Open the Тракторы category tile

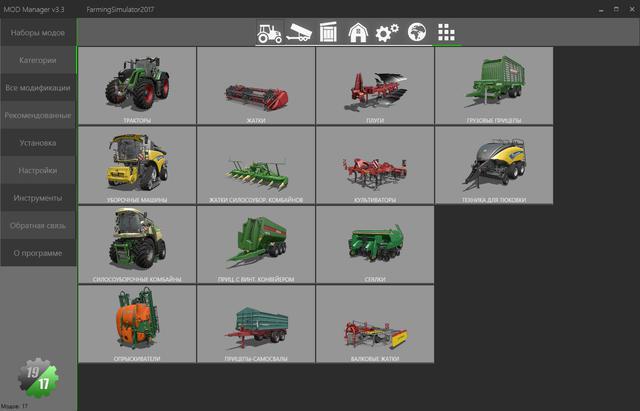point(137,85)
